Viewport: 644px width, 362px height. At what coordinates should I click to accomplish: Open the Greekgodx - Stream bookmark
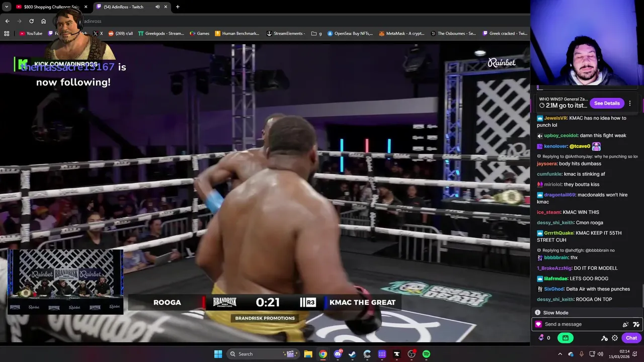tap(161, 34)
